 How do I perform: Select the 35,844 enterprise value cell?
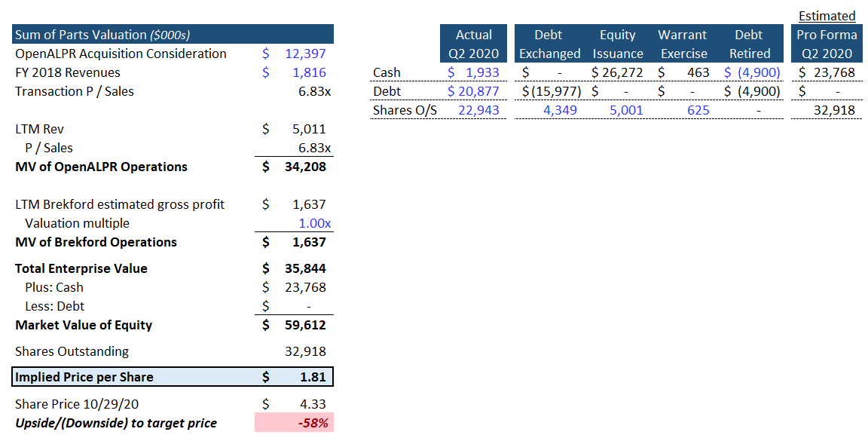pos(305,268)
